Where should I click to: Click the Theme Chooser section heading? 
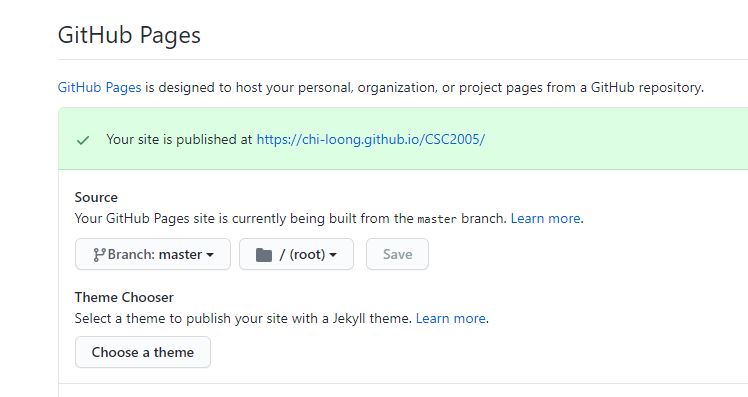tap(124, 297)
